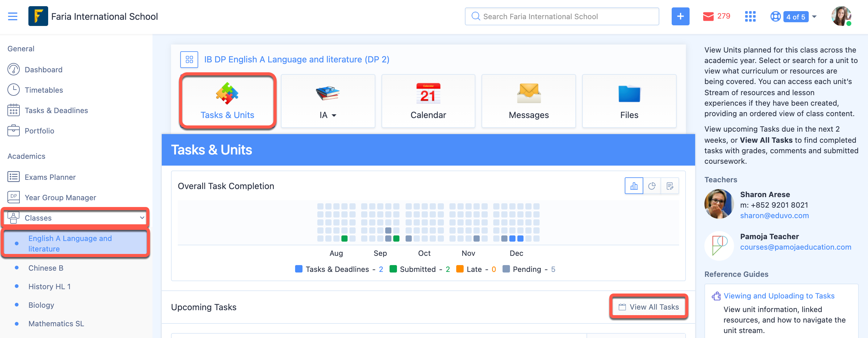
Task: Click the green submitted square in Aug
Action: pyautogui.click(x=344, y=239)
